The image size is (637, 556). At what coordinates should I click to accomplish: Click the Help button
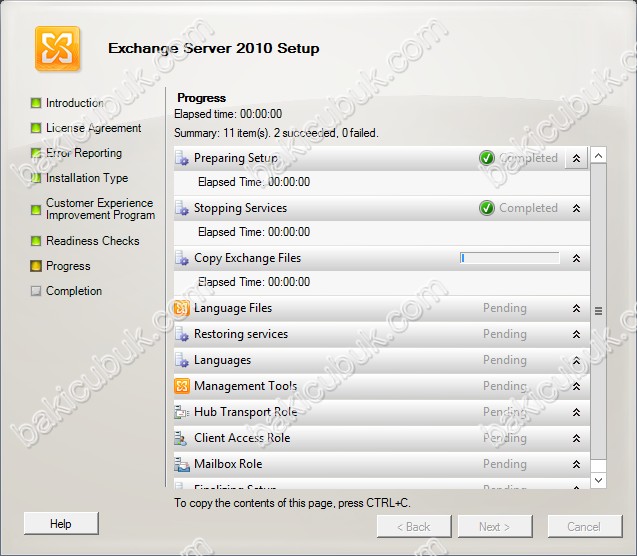click(x=61, y=524)
